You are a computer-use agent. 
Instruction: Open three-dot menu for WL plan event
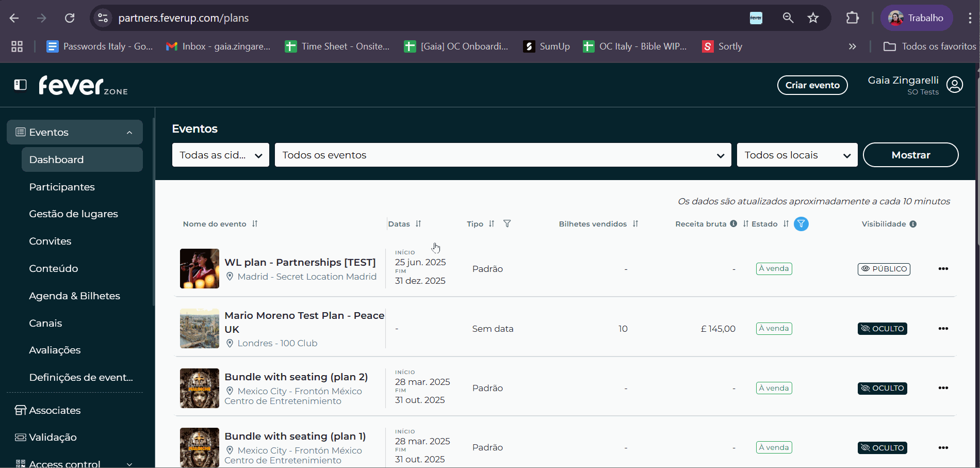pyautogui.click(x=943, y=269)
